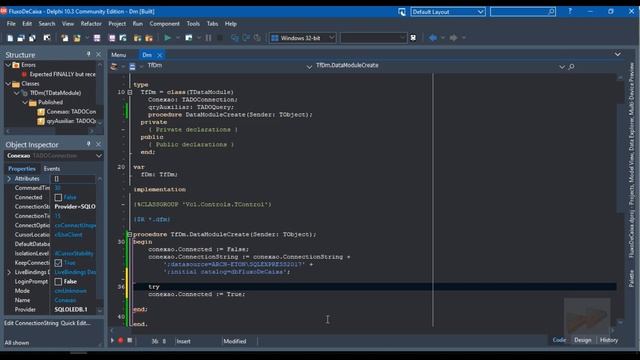Open the editor tabs list chevron
Screen dimensions: 640x360
click(x=618, y=54)
